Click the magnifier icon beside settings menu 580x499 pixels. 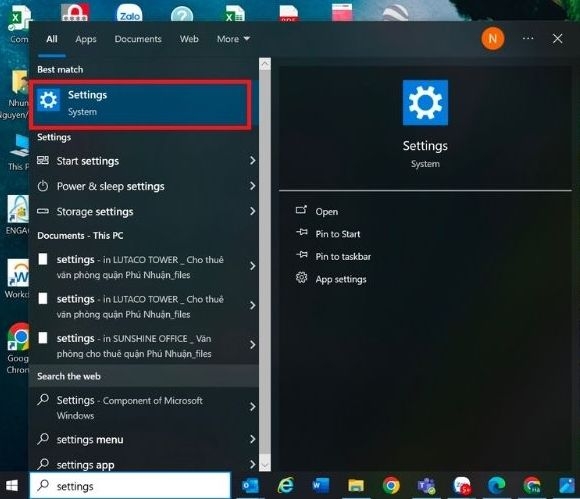click(x=43, y=438)
